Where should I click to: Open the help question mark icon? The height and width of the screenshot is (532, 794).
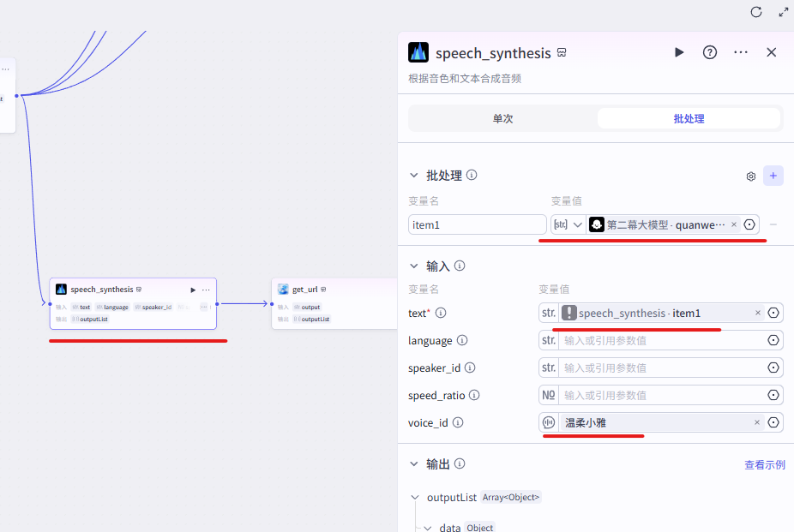pos(710,52)
